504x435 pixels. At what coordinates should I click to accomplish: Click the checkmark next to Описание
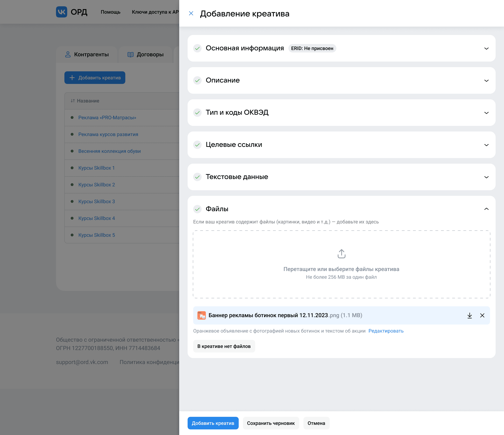(197, 80)
